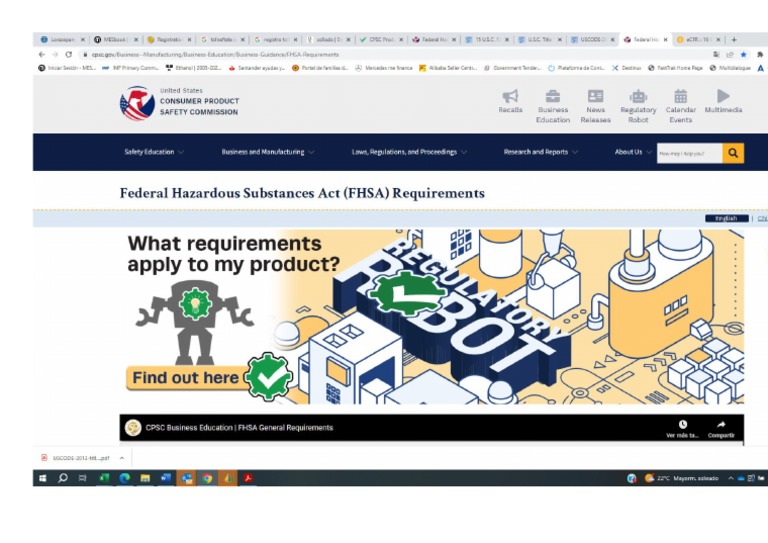Image resolution: width=768 pixels, height=543 pixels.
Task: Open Excel from the taskbar
Action: [104, 478]
